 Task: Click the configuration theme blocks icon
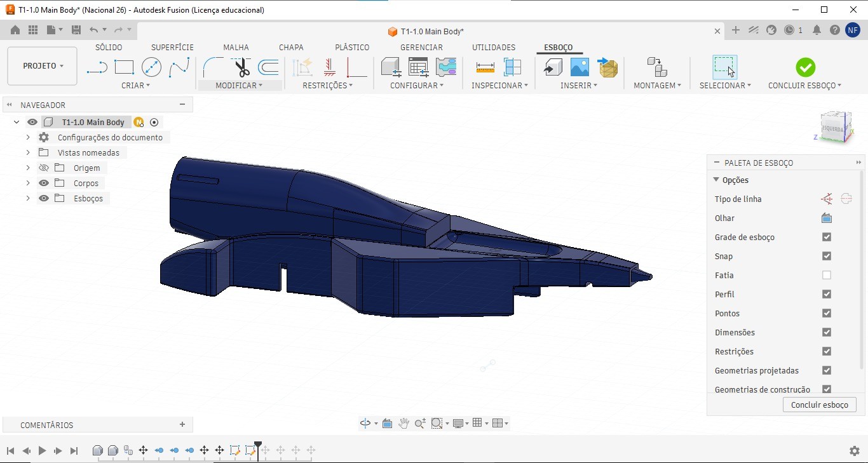click(446, 67)
